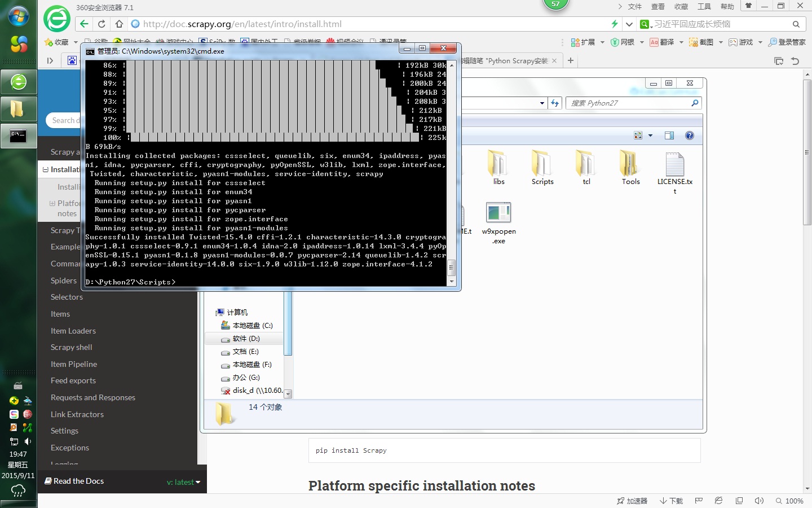Viewport: 812px width, 508px height.
Task: Mute browser sound via status bar speaker
Action: click(x=760, y=501)
